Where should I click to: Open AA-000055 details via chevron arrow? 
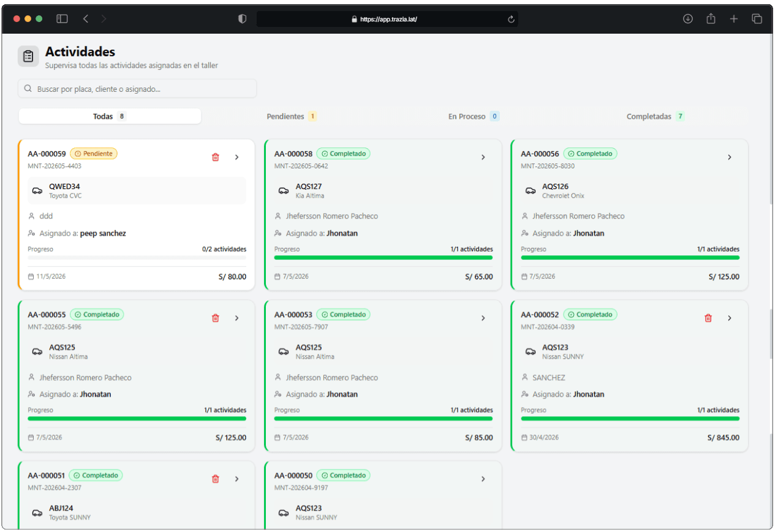click(x=237, y=318)
